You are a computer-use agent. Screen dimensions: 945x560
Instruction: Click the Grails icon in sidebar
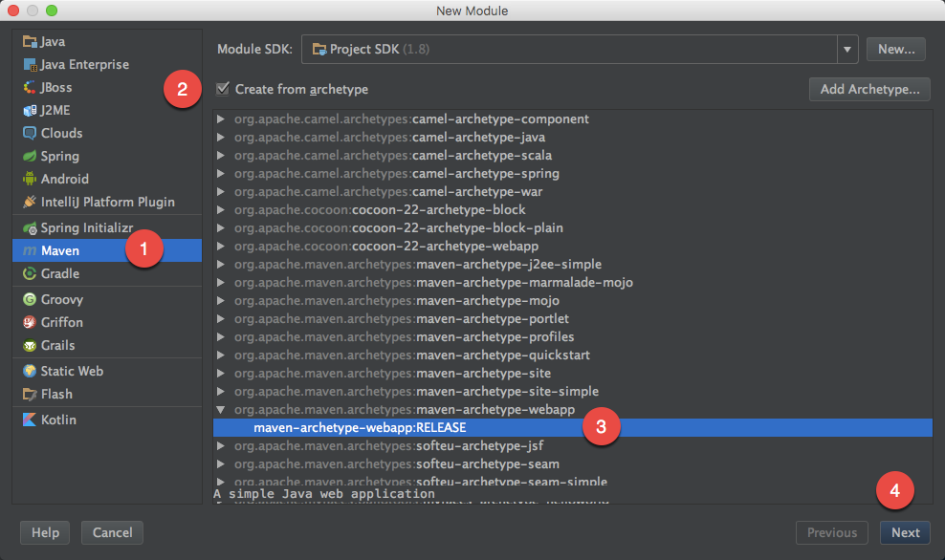coord(30,345)
